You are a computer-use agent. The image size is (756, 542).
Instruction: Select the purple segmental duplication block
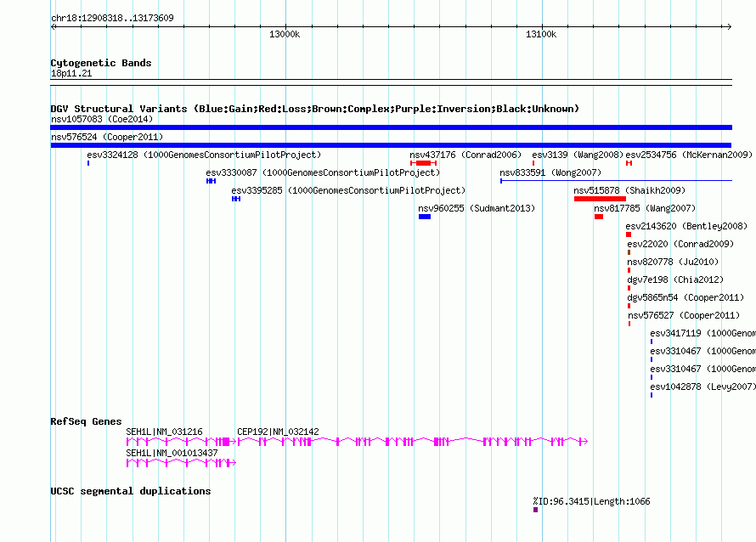(535, 510)
